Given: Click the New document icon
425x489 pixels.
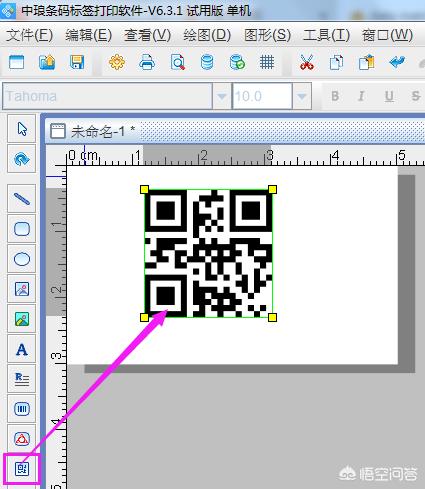Looking at the screenshot, I should click(x=16, y=62).
